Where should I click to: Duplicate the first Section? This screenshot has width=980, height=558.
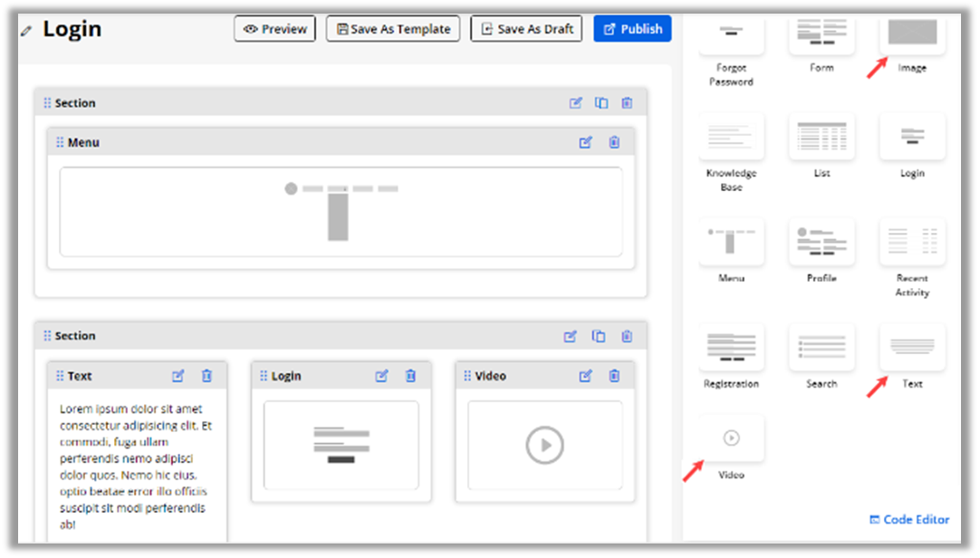(x=601, y=103)
